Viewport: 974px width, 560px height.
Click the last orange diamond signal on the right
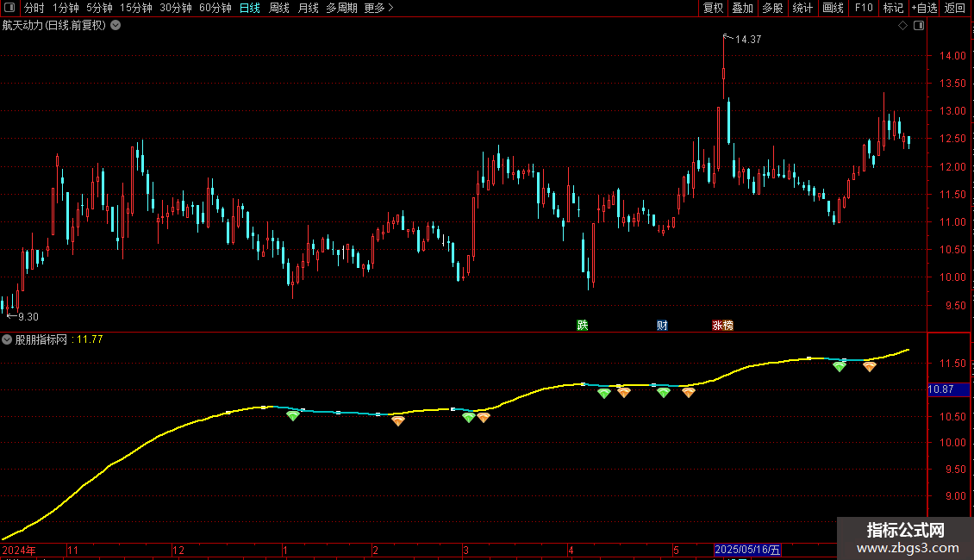click(x=870, y=367)
